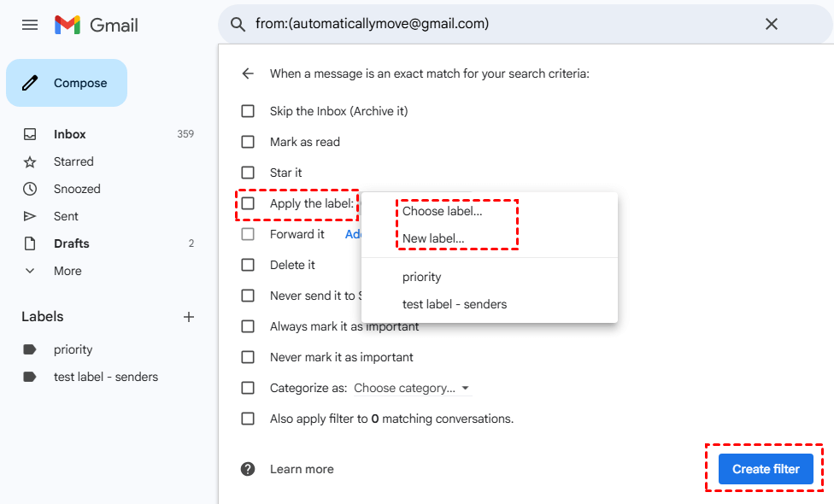Check the Mark as read option
Screen dimensions: 834x504
[x=248, y=142]
